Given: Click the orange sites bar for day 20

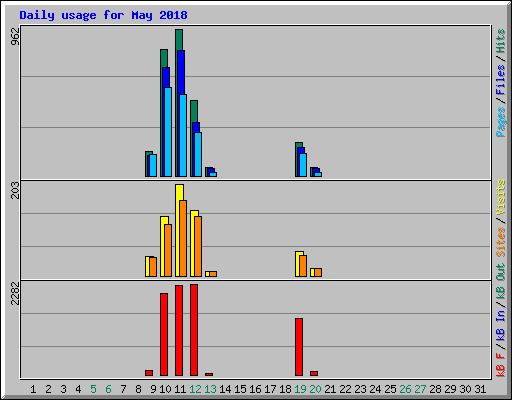Looking at the screenshot, I should 318,272.
